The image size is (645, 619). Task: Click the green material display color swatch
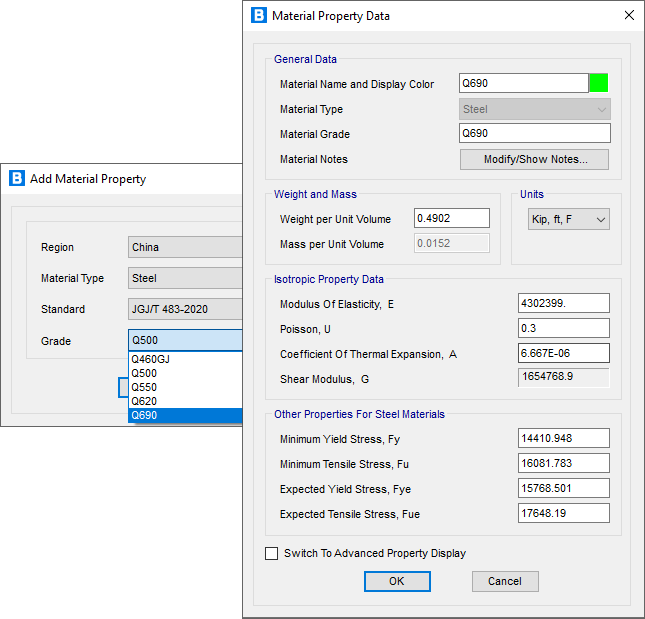click(x=599, y=83)
